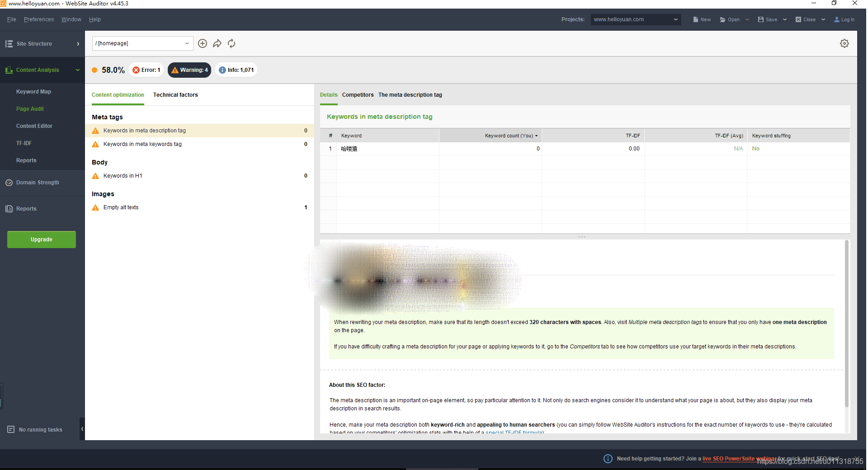Switch to Competitors tab
This screenshot has width=868, height=470.
tap(358, 95)
